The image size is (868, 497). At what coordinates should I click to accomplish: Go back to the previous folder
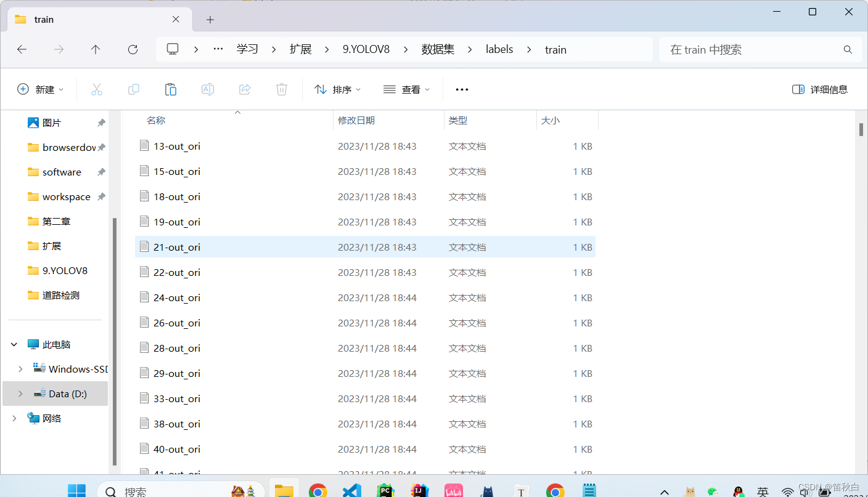(22, 49)
